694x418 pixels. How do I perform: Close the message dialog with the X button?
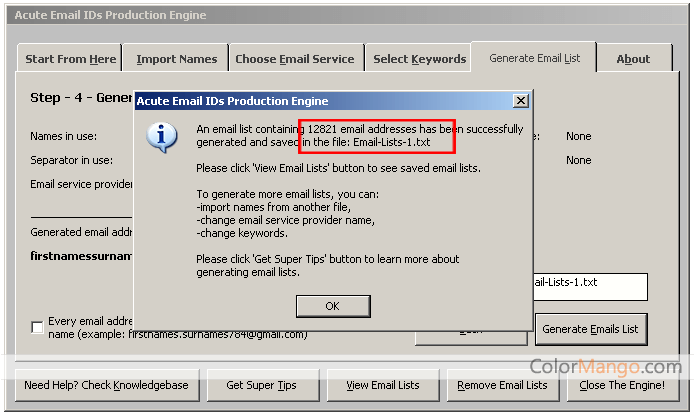point(520,101)
